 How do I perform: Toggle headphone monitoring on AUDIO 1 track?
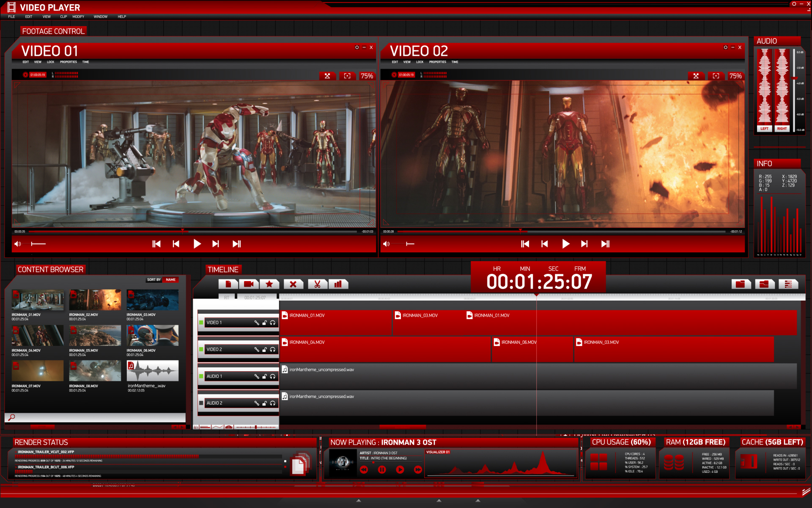coord(273,376)
